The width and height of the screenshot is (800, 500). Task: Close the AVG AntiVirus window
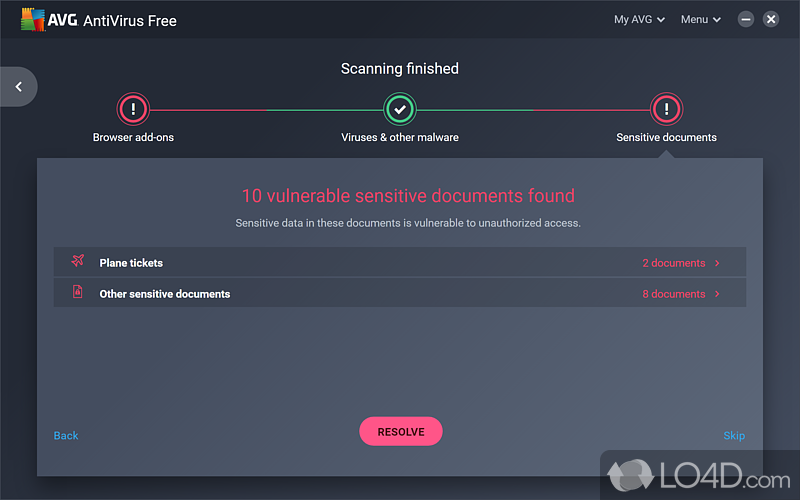(x=771, y=19)
